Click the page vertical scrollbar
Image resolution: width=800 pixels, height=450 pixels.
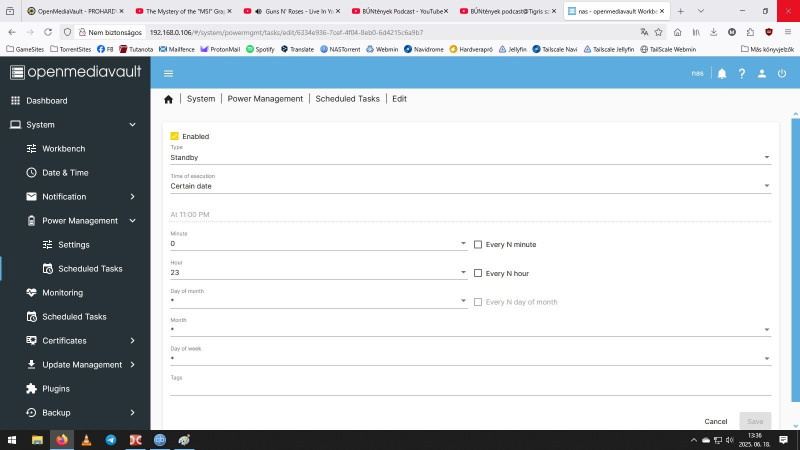pos(795,259)
